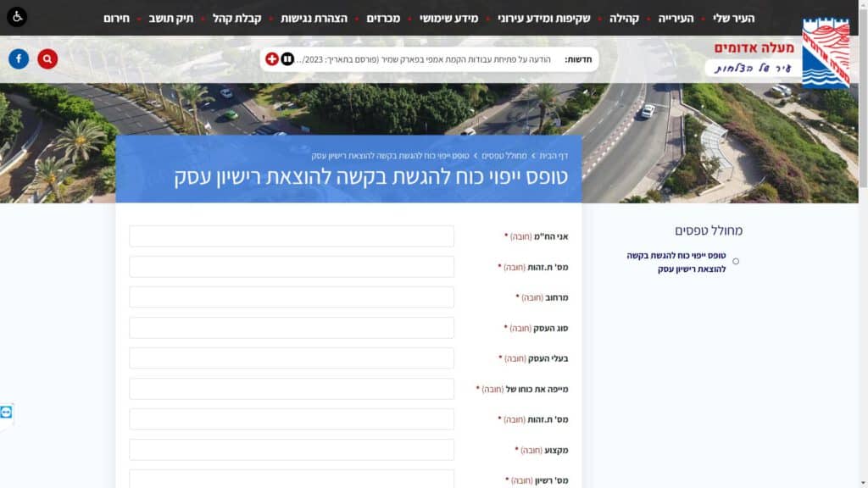Click the circle bullet beside sidebar form link

click(x=735, y=261)
